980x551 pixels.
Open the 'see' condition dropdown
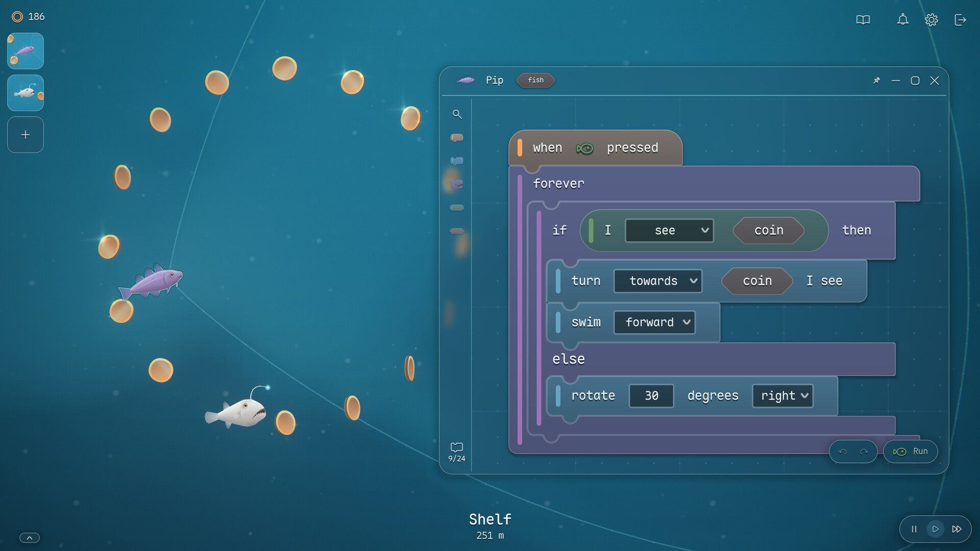point(669,231)
